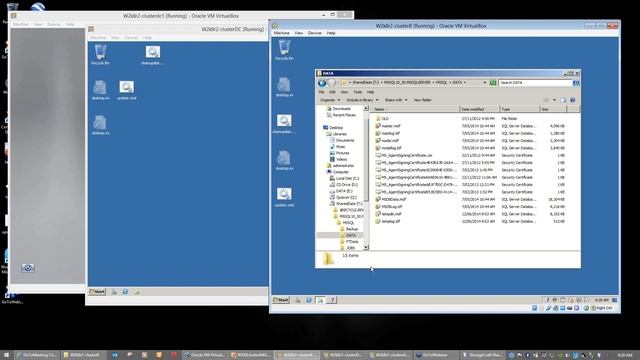Click Search DATA input field
The width and height of the screenshot is (640, 360).
(535, 83)
